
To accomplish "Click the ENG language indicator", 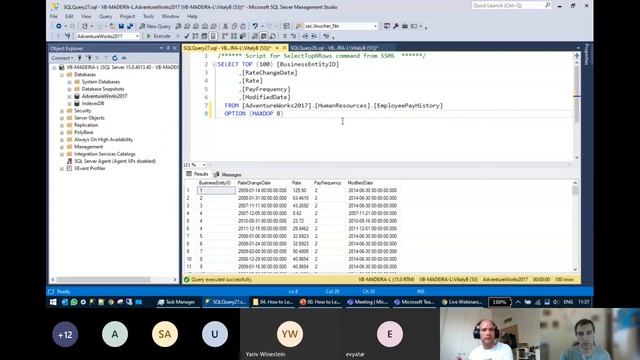I will click(x=568, y=302).
